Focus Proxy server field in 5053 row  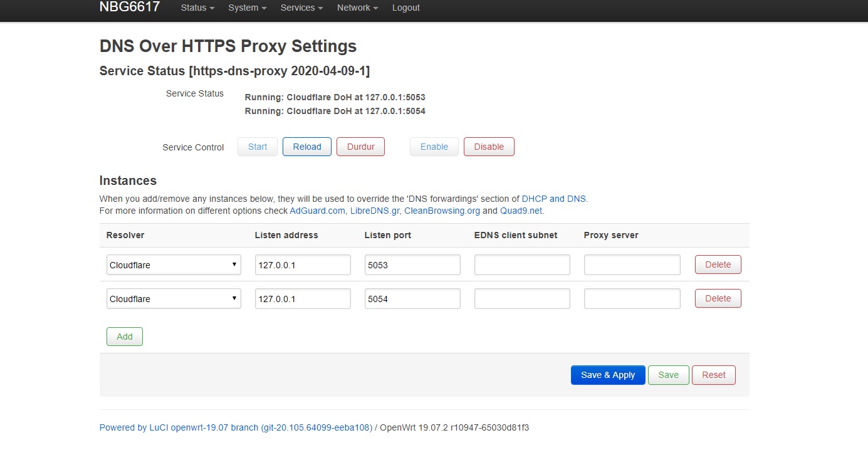coord(632,264)
